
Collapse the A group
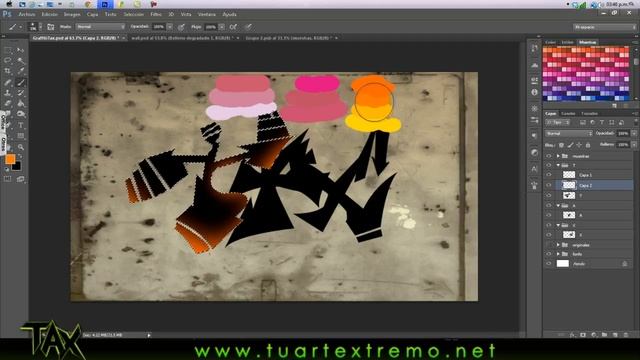coord(558,206)
